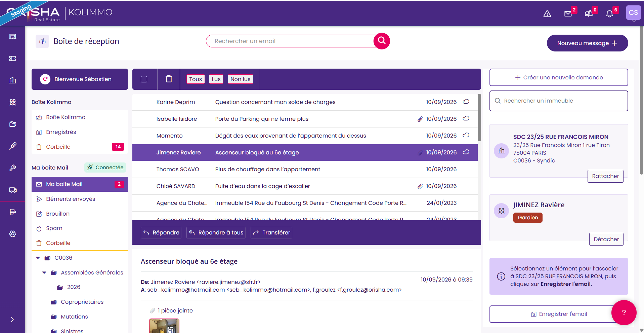Image resolution: width=644 pixels, height=333 pixels.
Task: Click the help question mark floating button
Action: pyautogui.click(x=624, y=312)
